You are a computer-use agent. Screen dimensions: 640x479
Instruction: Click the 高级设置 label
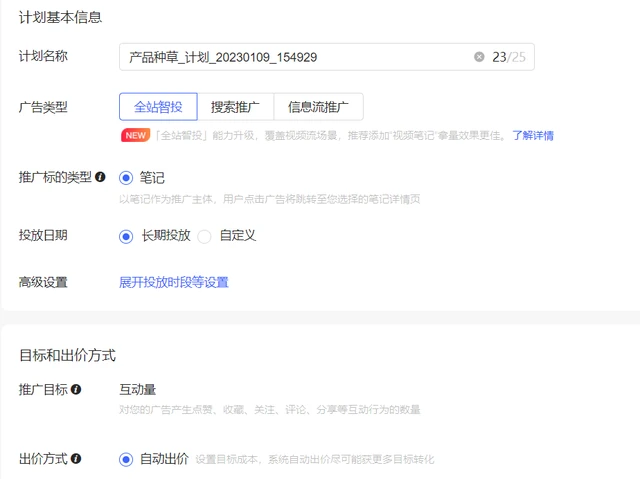point(43,282)
